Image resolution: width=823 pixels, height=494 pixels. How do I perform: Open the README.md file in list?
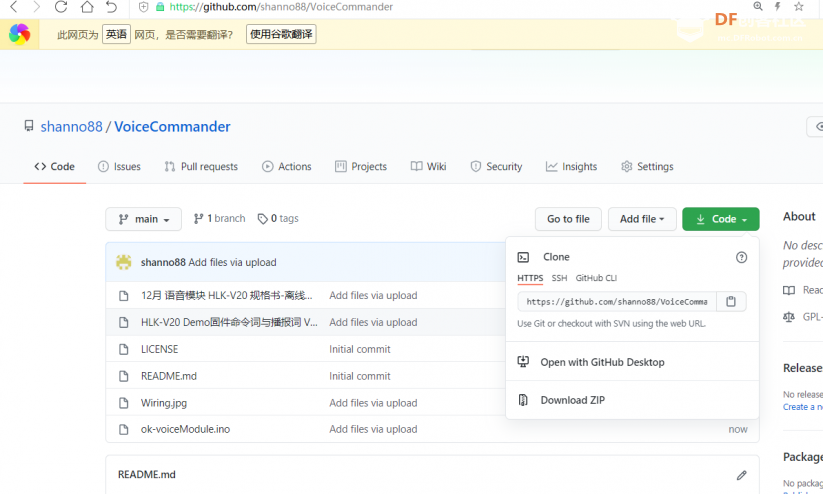tap(168, 376)
